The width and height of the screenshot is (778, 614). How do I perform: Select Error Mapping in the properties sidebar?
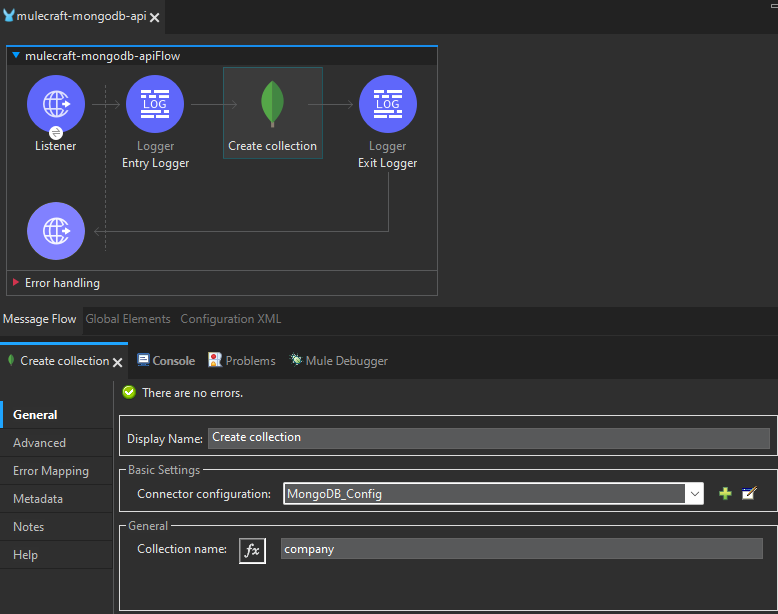point(51,471)
